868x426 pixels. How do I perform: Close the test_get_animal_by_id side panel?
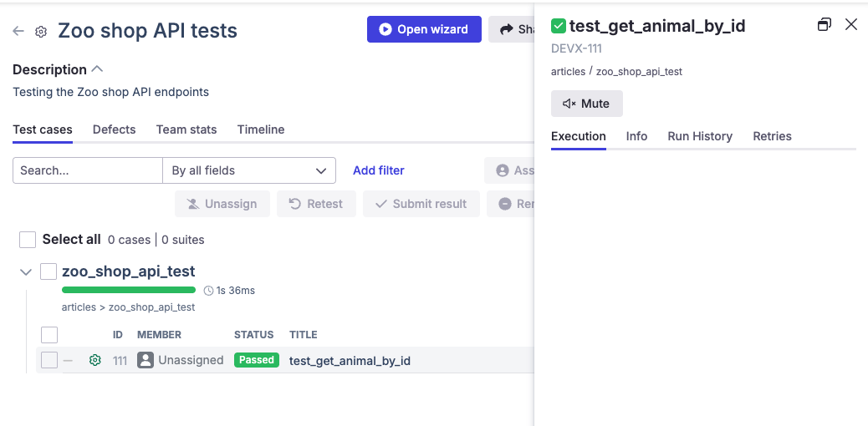851,25
